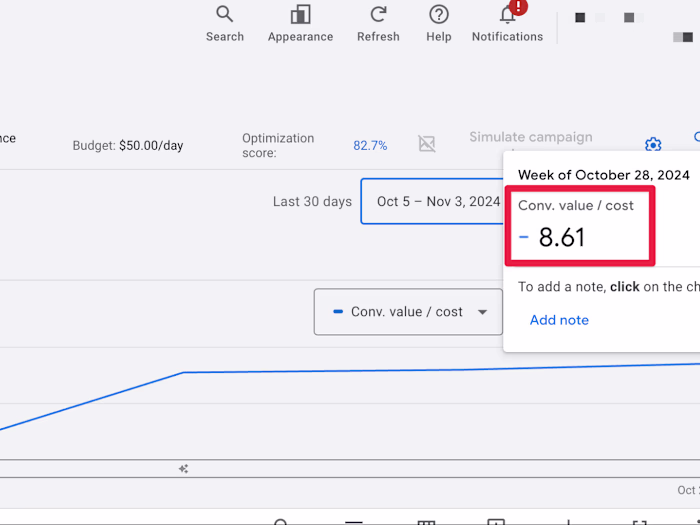This screenshot has width=700, height=525.
Task: Click the Refresh icon
Action: 378,24
